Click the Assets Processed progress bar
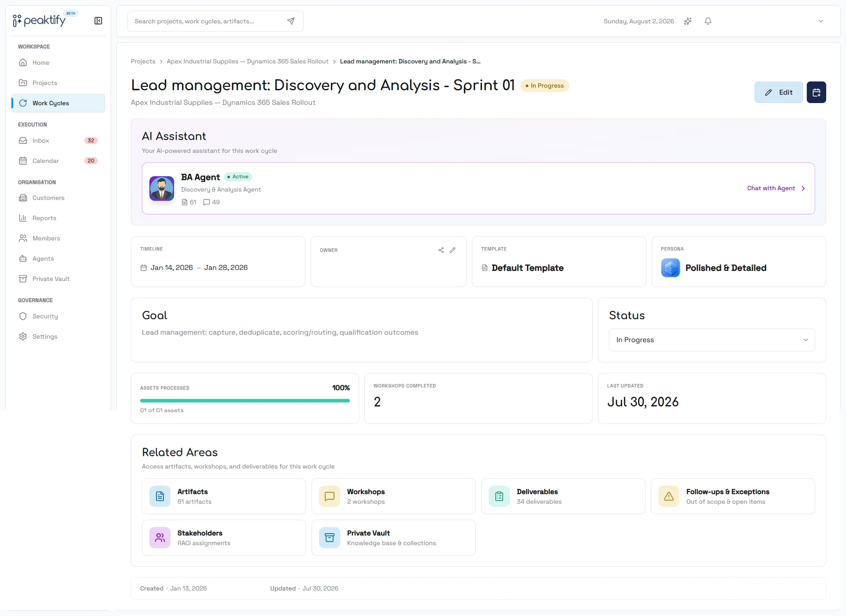The image size is (846, 616). coord(245,401)
